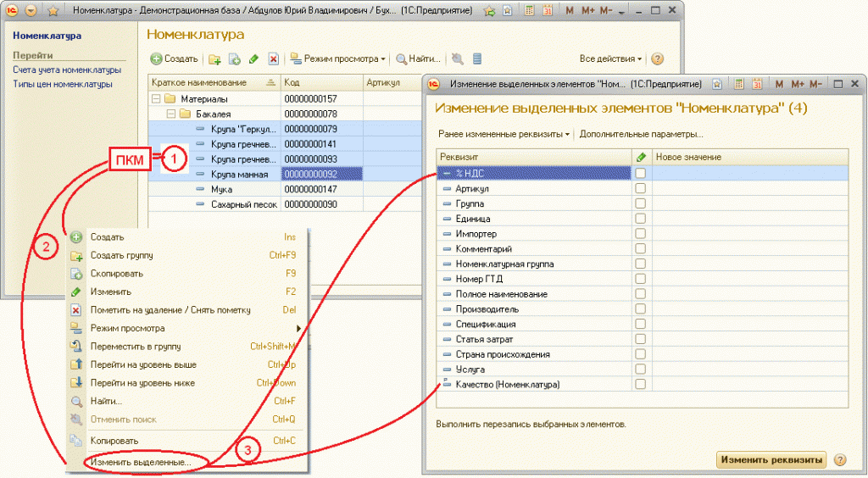This screenshot has width=868, height=478.
Task: Click the pencil edit icon in Номенклатура toolbar
Action: pyautogui.click(x=253, y=59)
